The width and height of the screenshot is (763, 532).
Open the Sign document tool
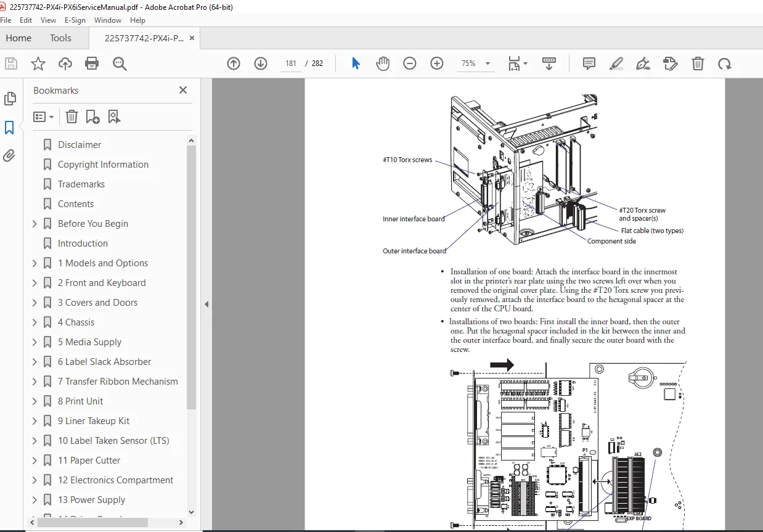[x=643, y=63]
